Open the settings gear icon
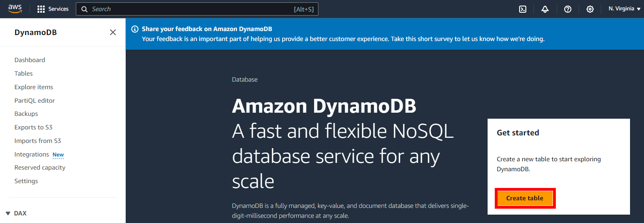This screenshot has height=223, width=644. click(x=590, y=9)
